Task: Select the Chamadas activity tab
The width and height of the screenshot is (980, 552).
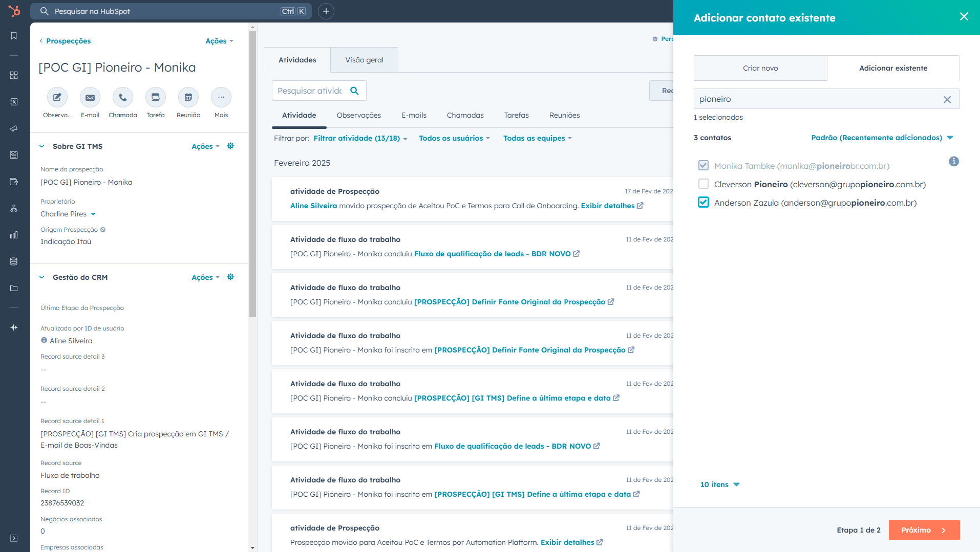Action: tap(465, 115)
